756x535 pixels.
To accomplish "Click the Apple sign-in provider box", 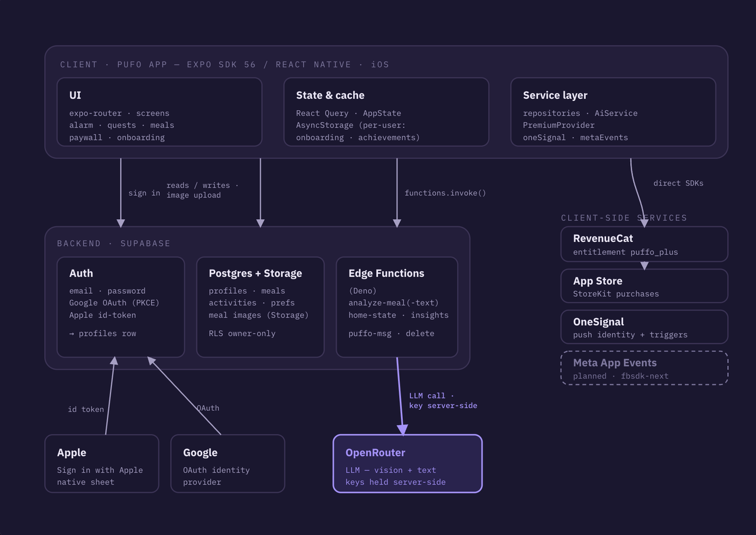I will coord(102,463).
